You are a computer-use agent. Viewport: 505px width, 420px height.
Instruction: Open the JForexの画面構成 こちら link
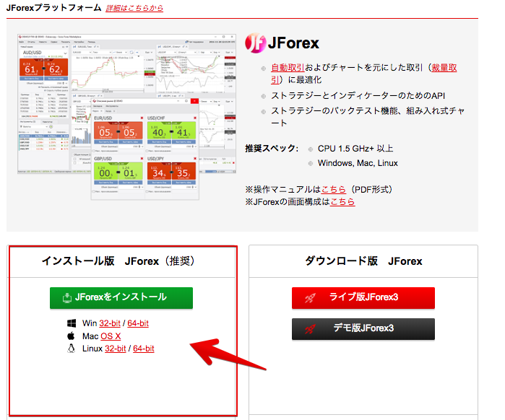(x=342, y=202)
